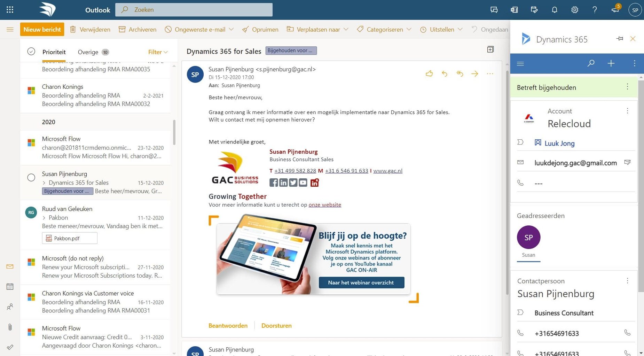Pin the Dynamics 365 pane
The width and height of the screenshot is (644, 356).
coord(620,39)
